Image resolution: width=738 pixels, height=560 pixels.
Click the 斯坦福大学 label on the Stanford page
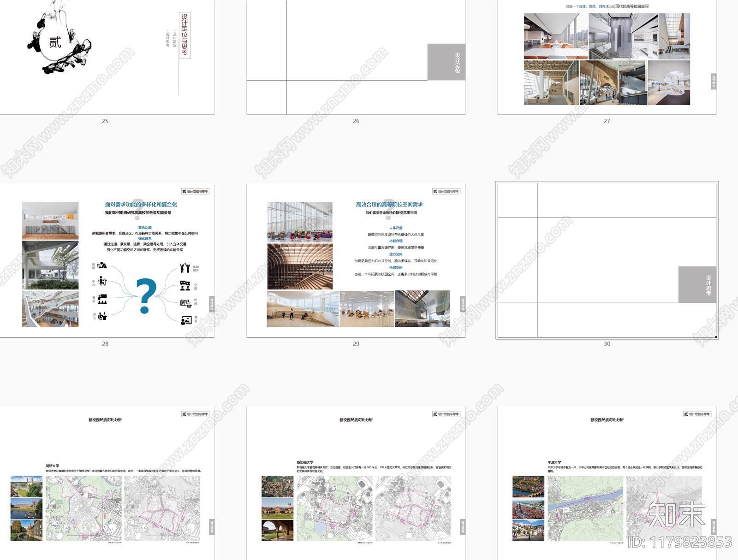click(305, 462)
